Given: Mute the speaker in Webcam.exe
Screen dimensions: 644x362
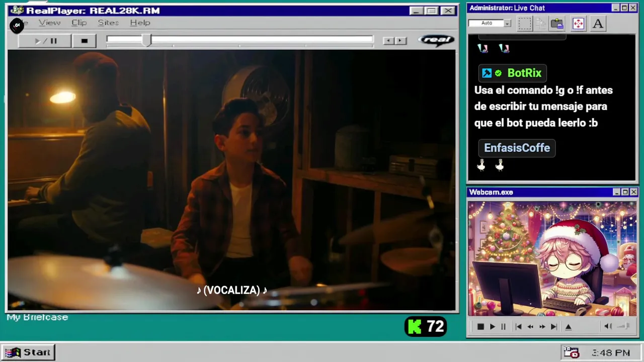Looking at the screenshot, I should pyautogui.click(x=608, y=326).
